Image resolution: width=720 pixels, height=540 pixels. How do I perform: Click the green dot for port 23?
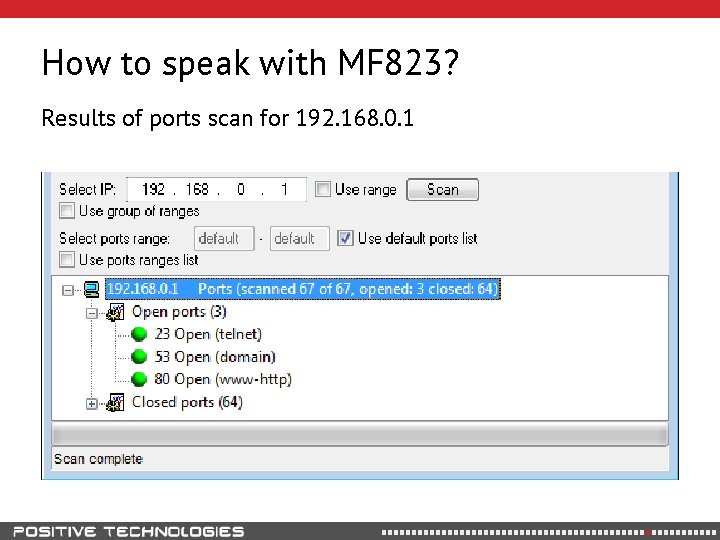139,334
